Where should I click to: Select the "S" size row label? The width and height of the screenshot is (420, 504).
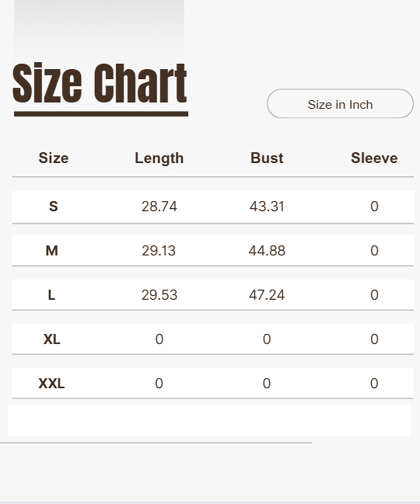point(53,206)
